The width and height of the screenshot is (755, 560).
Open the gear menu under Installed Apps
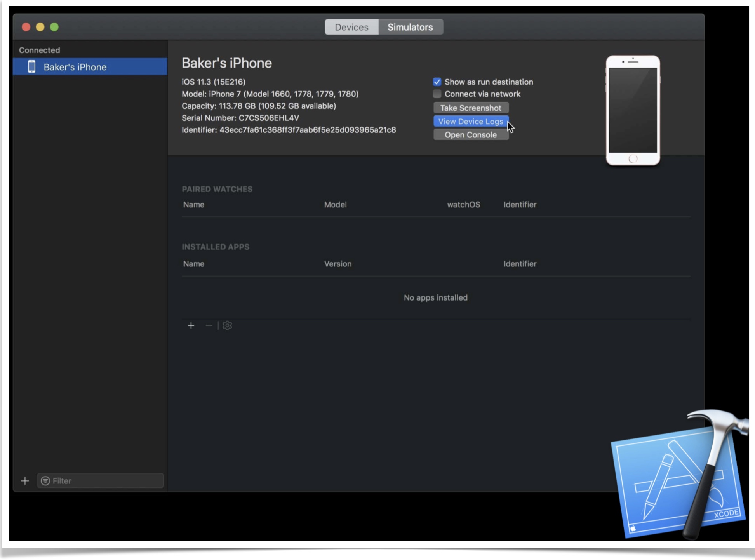(x=227, y=325)
